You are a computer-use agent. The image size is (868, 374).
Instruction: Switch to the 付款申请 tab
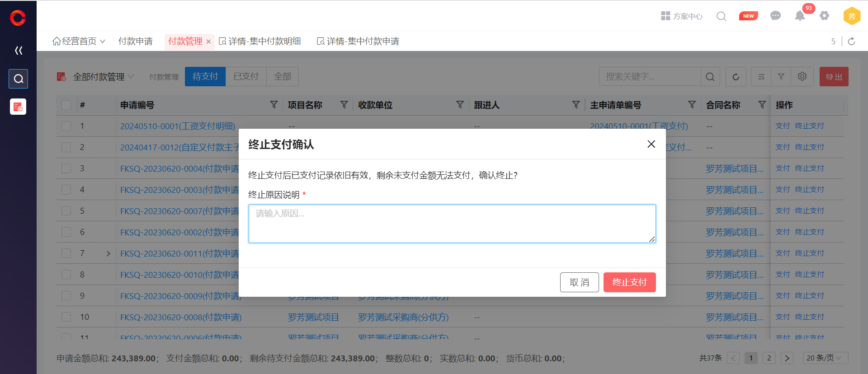click(135, 42)
